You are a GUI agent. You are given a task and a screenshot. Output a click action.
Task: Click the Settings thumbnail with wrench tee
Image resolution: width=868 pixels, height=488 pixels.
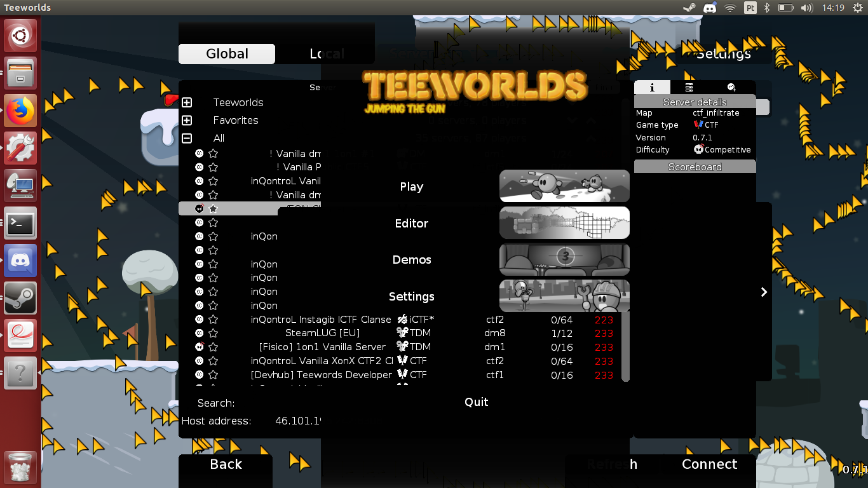564,296
